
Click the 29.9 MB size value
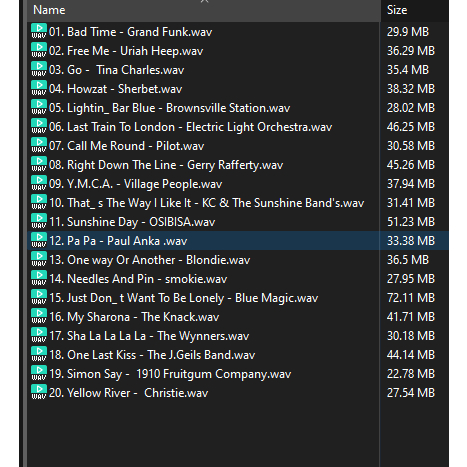[408, 32]
